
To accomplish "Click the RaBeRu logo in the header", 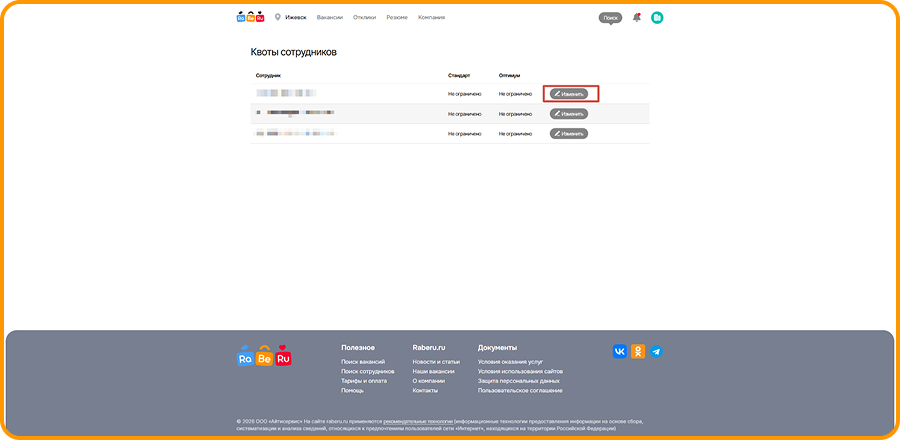I will pos(250,17).
